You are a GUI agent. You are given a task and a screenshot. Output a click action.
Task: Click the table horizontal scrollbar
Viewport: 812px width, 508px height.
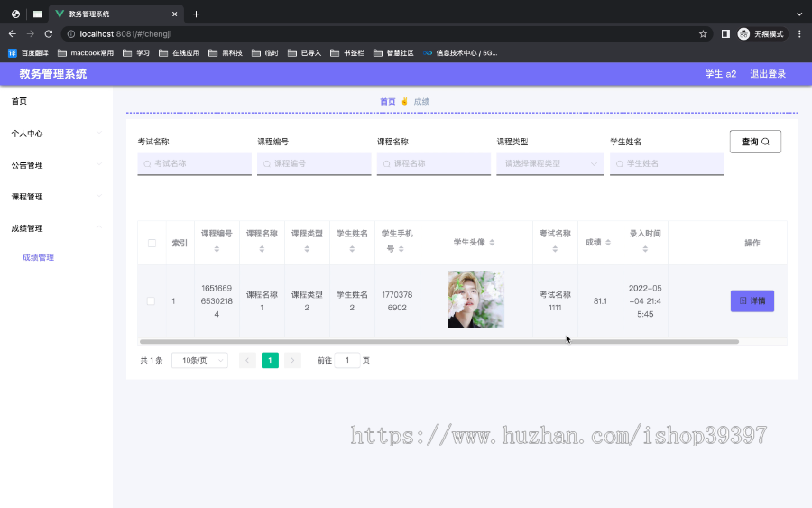[x=439, y=342]
